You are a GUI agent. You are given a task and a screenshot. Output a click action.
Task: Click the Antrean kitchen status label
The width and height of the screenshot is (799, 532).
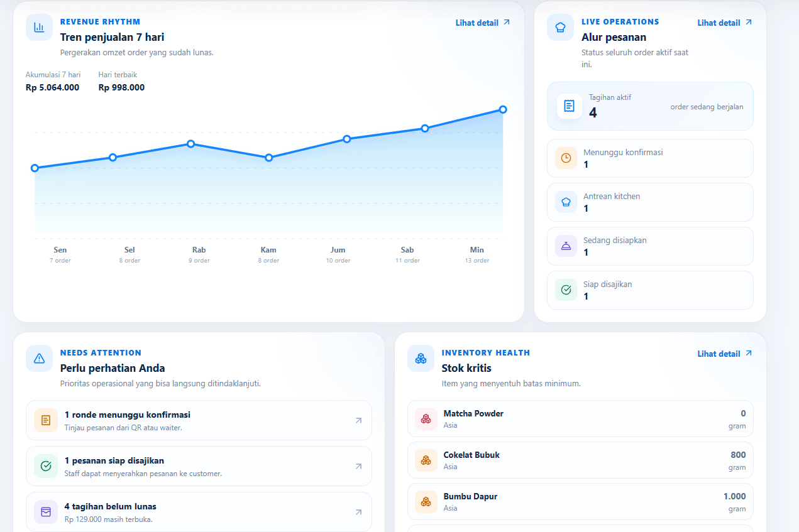pyautogui.click(x=612, y=196)
